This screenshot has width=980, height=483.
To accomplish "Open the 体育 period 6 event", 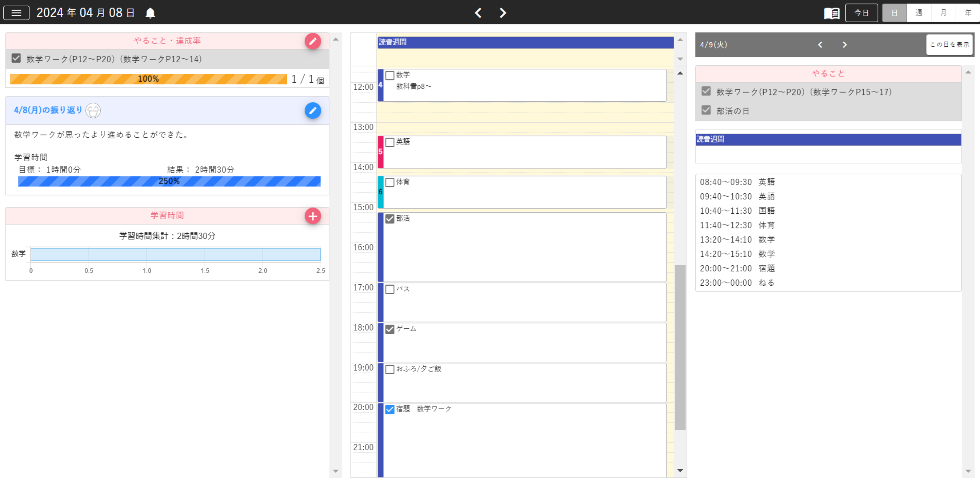I will (522, 192).
